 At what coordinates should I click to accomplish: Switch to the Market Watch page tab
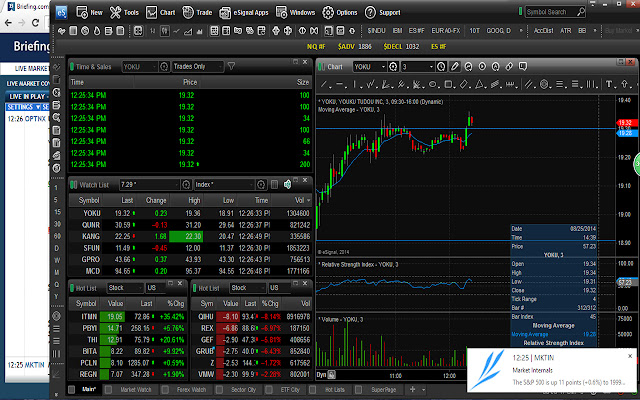[131, 389]
